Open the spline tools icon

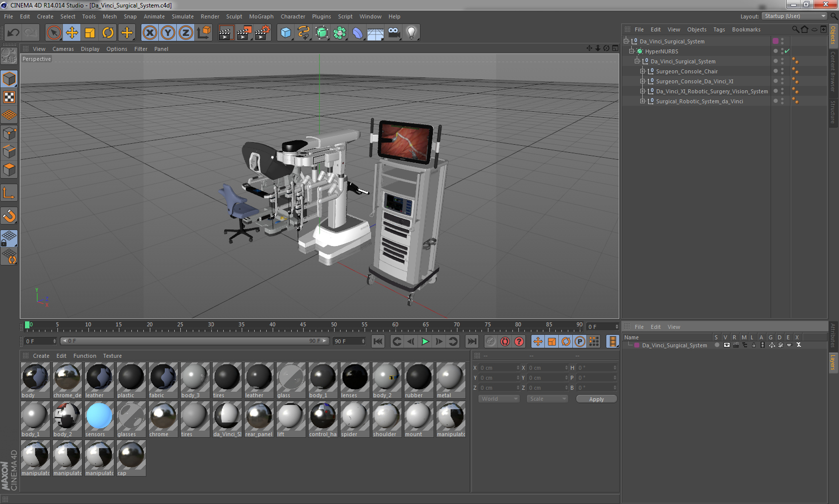click(304, 33)
